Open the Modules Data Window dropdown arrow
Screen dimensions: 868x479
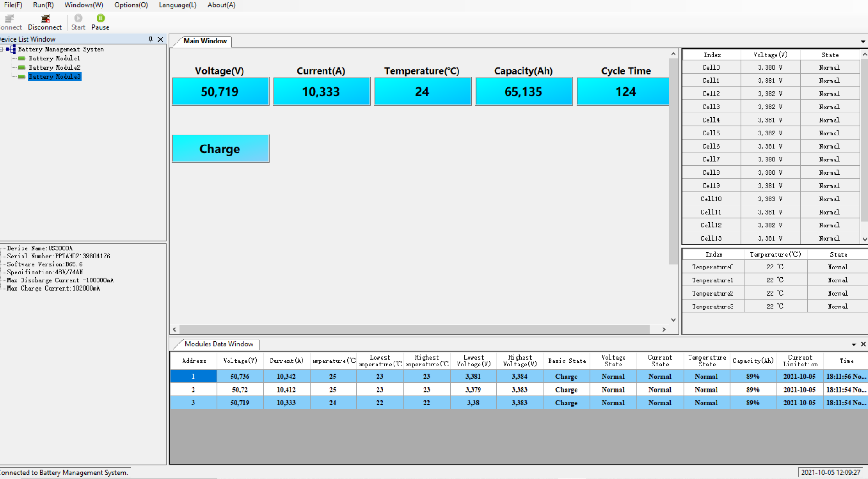[853, 344]
